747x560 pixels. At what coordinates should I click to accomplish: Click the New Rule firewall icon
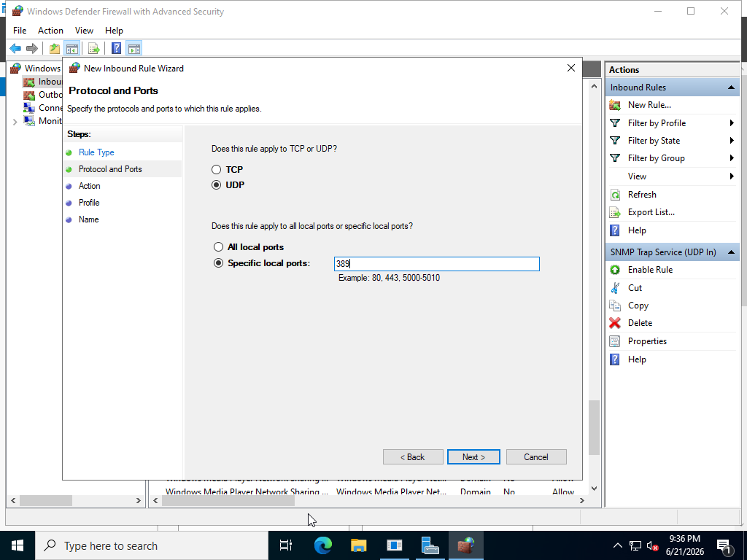(615, 105)
